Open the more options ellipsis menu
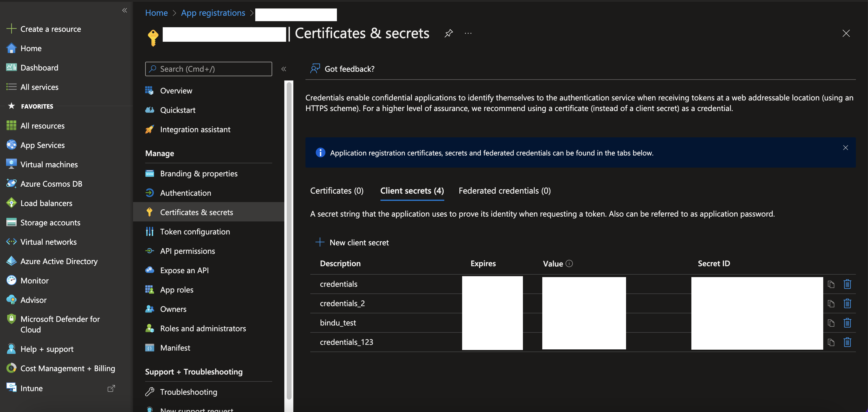868x412 pixels. (x=468, y=33)
